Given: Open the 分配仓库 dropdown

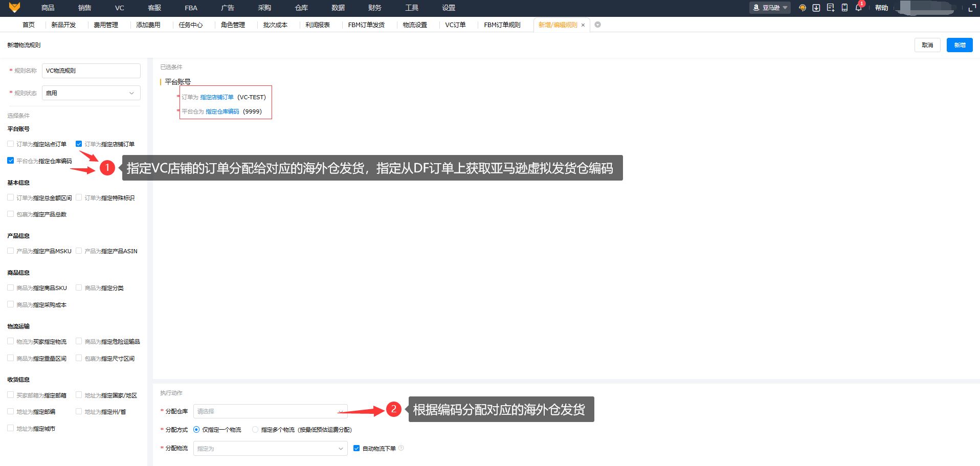Looking at the screenshot, I should tap(271, 411).
